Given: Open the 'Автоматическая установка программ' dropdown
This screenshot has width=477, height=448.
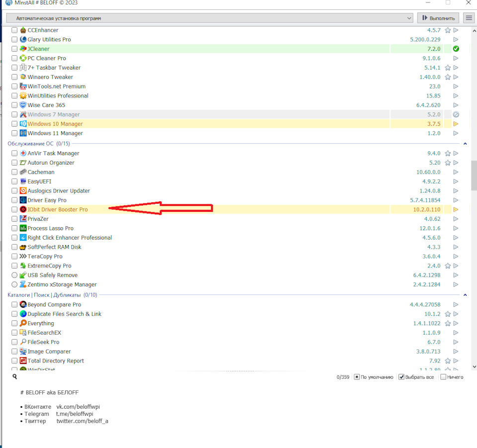Looking at the screenshot, I should coord(210,18).
